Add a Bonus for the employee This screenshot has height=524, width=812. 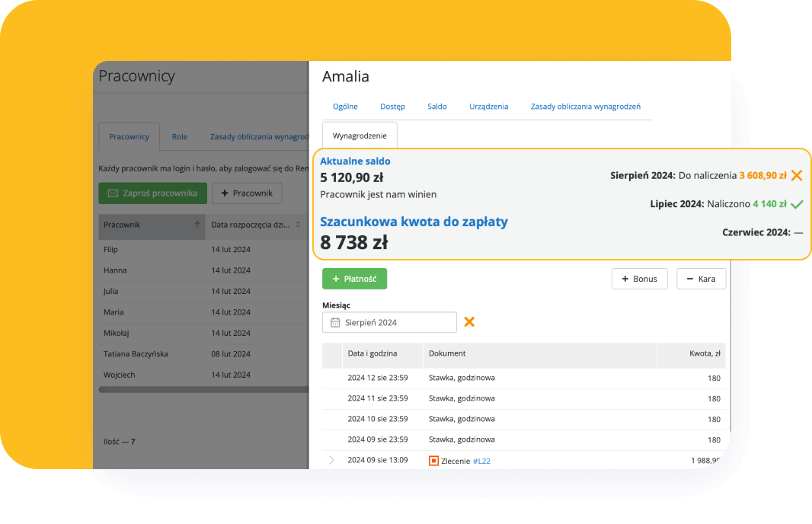pos(639,279)
